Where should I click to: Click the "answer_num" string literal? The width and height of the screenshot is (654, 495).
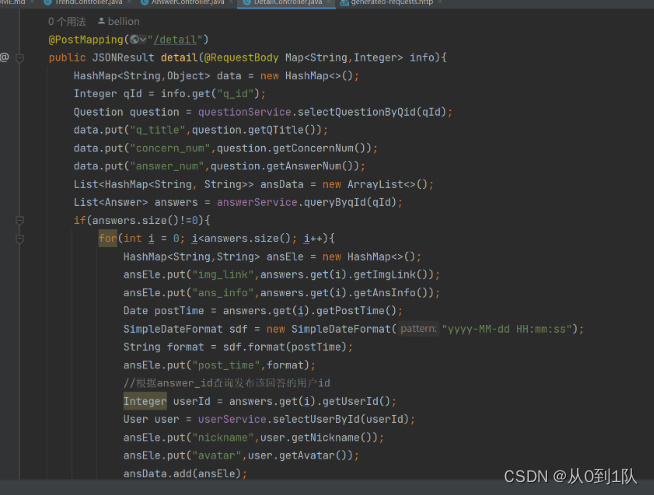coord(167,166)
